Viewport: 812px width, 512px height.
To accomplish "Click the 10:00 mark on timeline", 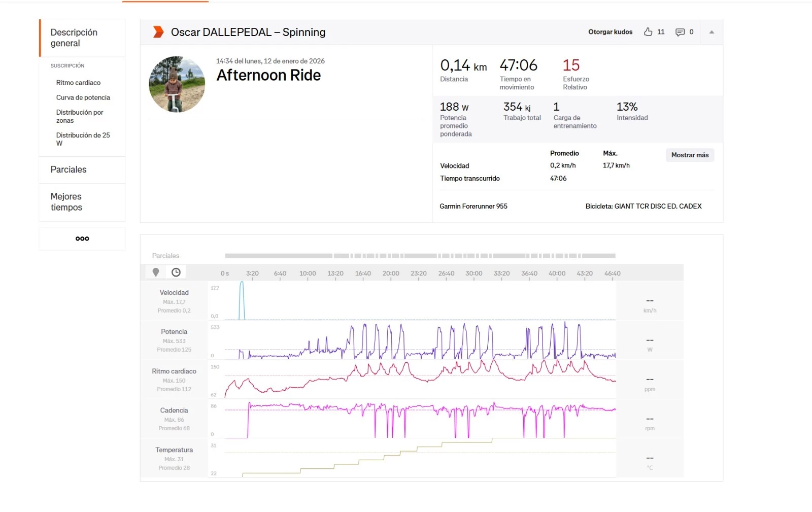I will 308,274.
